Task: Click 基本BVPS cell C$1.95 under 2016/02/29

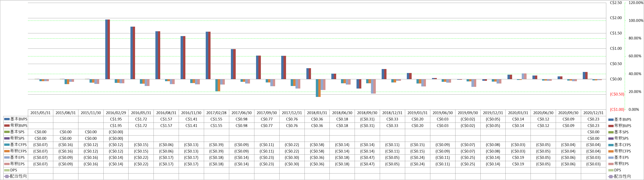Action: tap(116, 119)
